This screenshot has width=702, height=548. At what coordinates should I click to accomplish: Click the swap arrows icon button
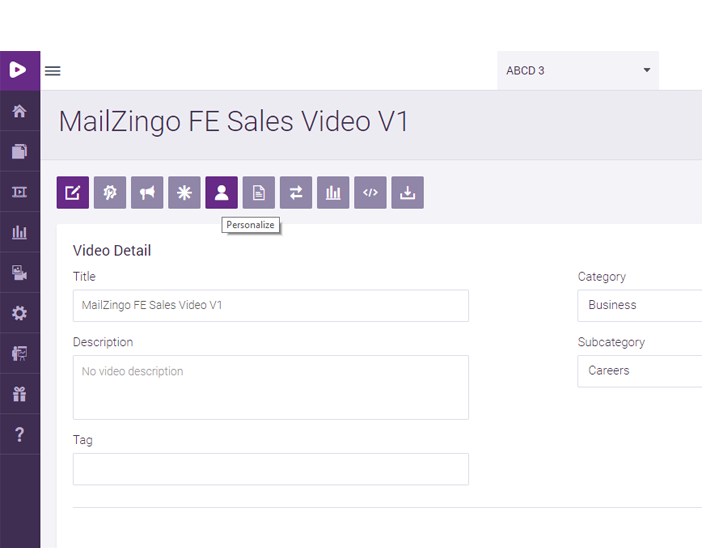click(x=296, y=193)
